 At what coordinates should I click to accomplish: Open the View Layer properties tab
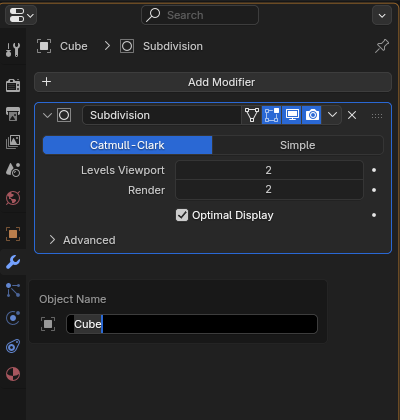[13, 142]
